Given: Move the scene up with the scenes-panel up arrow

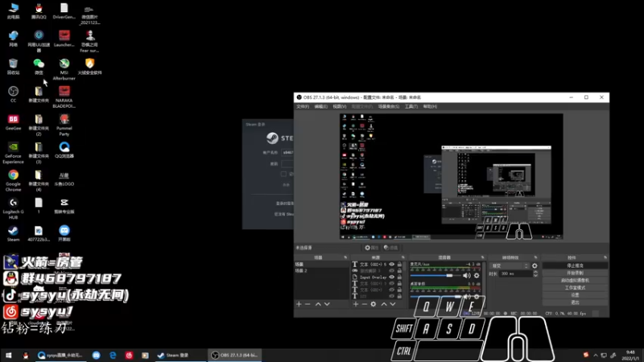Looking at the screenshot, I should click(318, 304).
